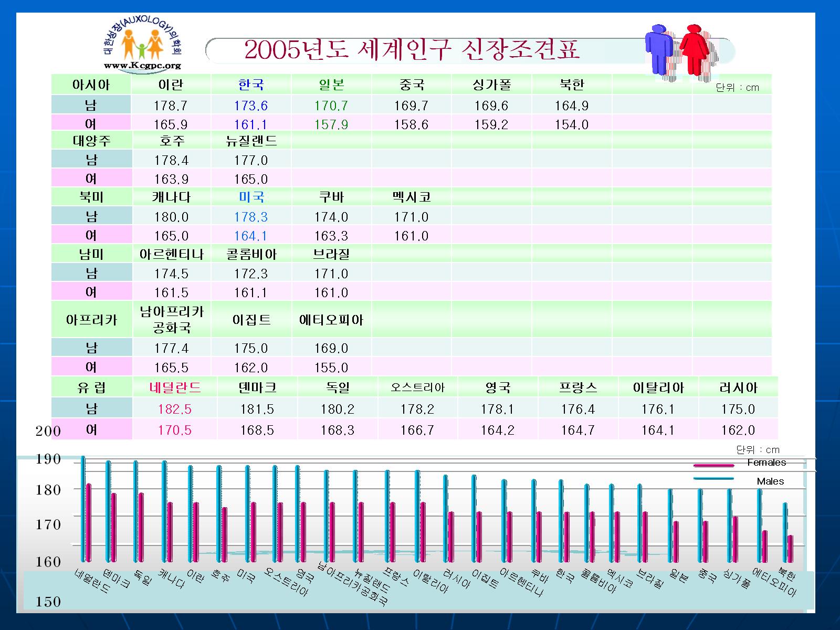
Task: Select North Korea female height 154.0
Action: [x=572, y=124]
